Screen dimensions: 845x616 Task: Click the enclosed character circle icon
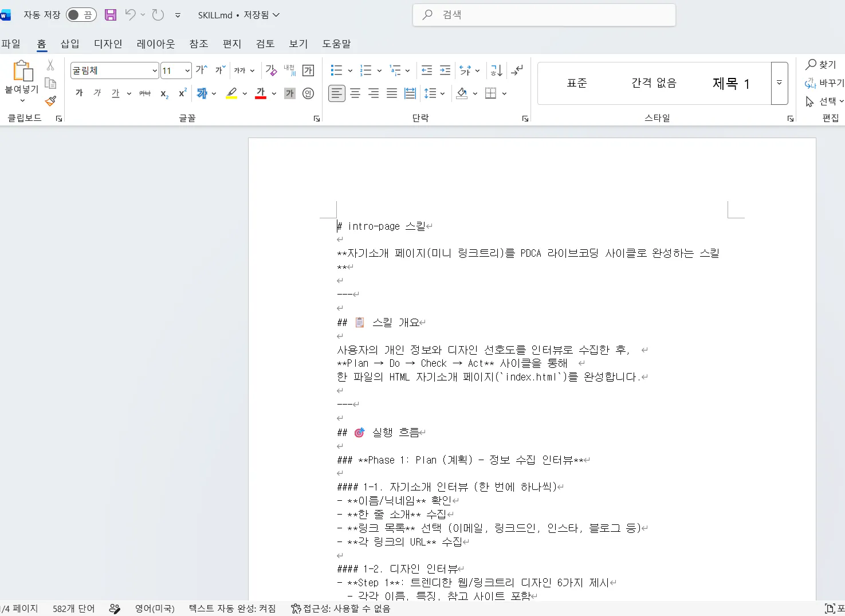tap(308, 93)
